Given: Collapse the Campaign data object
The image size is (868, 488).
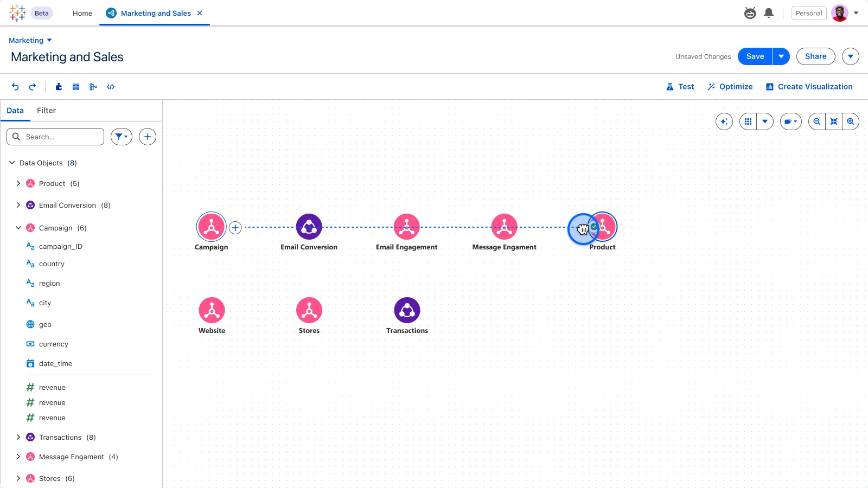Looking at the screenshot, I should [x=18, y=228].
